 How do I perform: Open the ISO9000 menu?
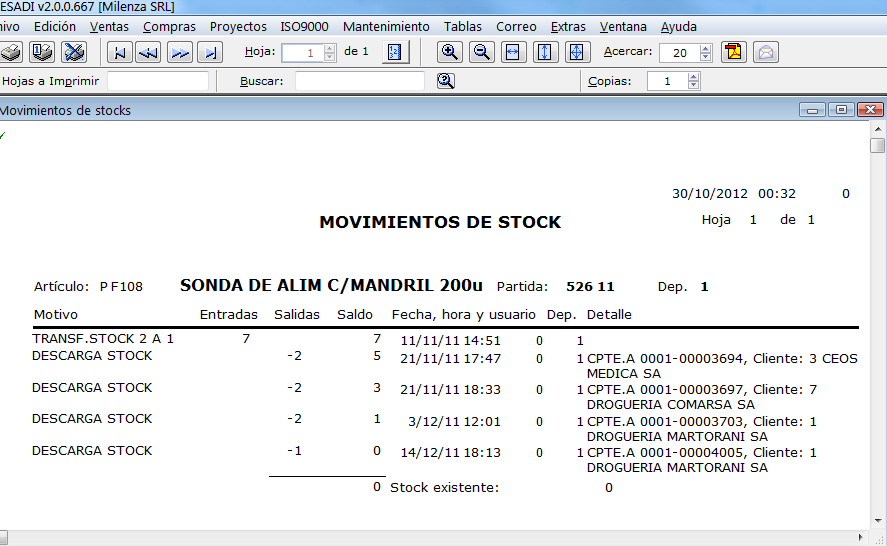pyautogui.click(x=304, y=27)
